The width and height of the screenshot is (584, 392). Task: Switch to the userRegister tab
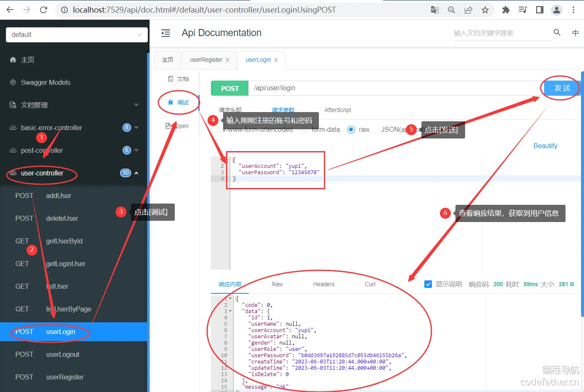coord(206,60)
